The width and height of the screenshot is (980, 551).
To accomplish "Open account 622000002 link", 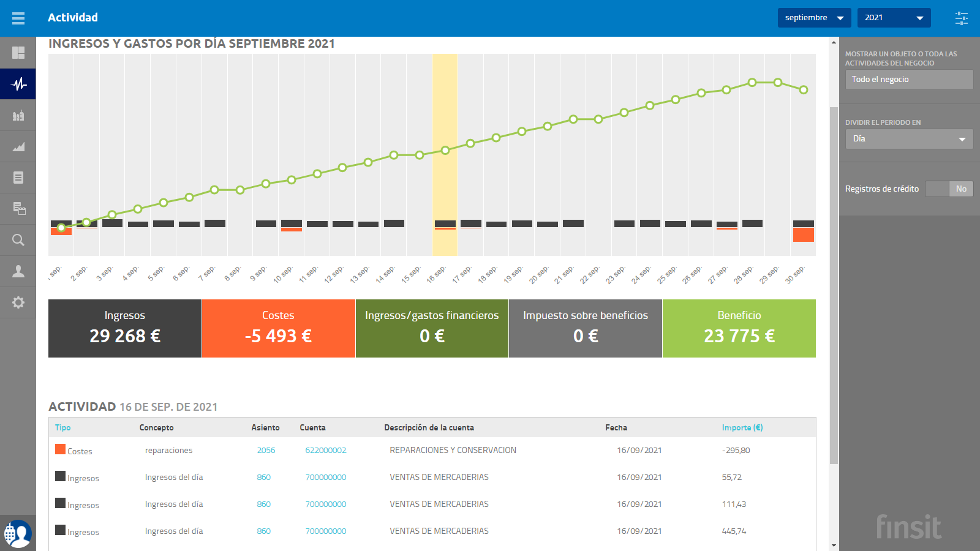I will pos(326,450).
